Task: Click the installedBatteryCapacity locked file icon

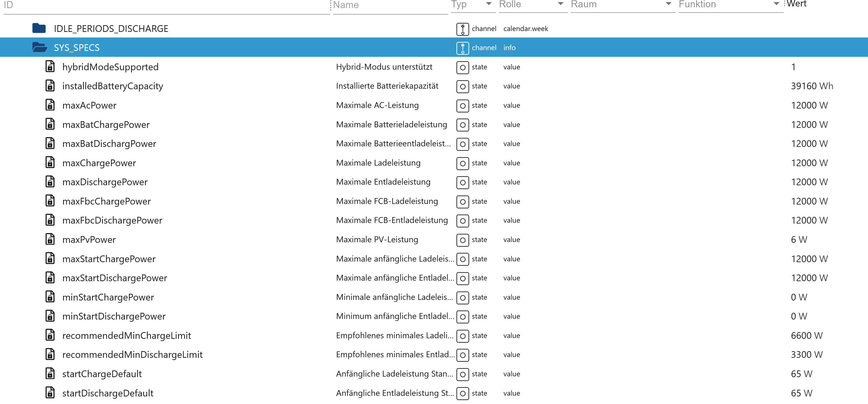Action: coord(50,86)
